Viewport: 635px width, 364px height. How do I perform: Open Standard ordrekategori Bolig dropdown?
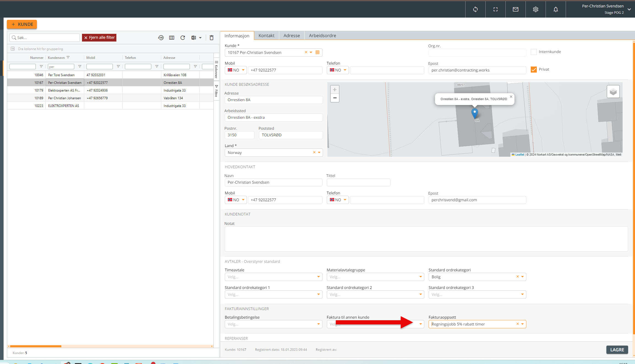(x=522, y=277)
